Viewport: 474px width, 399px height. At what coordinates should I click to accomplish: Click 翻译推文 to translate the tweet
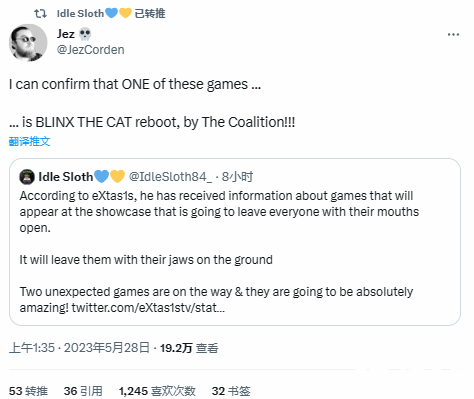pos(29,141)
